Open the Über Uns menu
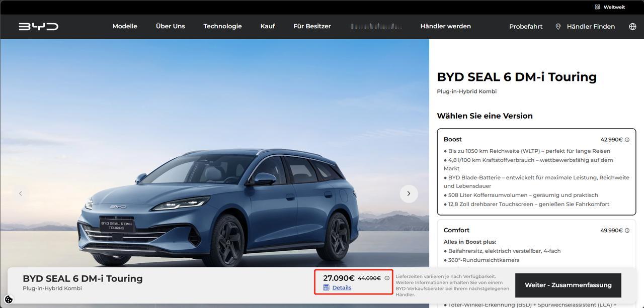 [171, 26]
